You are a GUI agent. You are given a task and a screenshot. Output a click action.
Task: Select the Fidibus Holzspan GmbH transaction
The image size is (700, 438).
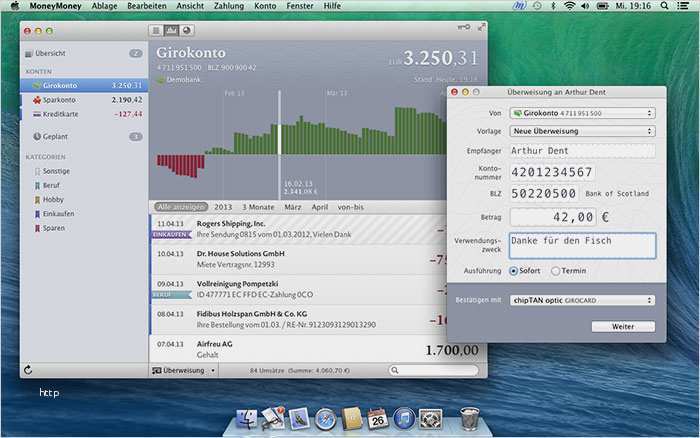pos(298,319)
